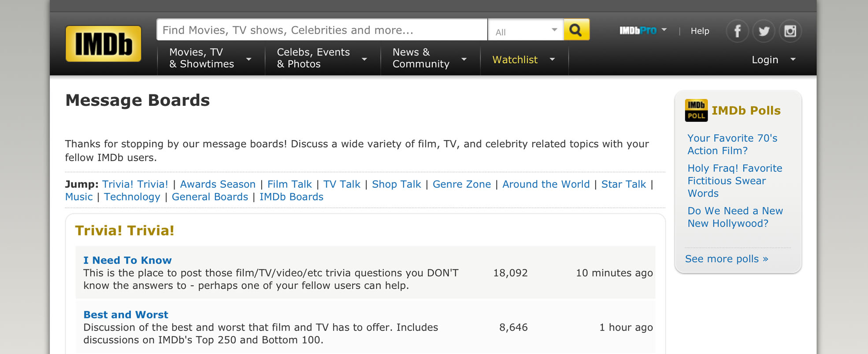Open the search category All dropdown
The width and height of the screenshot is (868, 354).
tap(525, 30)
